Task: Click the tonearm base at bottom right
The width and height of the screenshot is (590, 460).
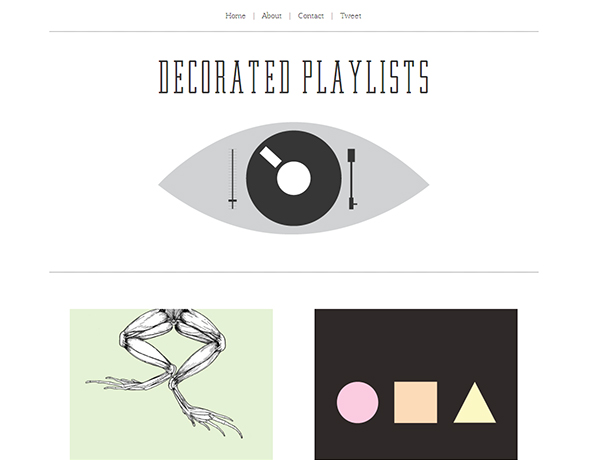Action: 352,203
